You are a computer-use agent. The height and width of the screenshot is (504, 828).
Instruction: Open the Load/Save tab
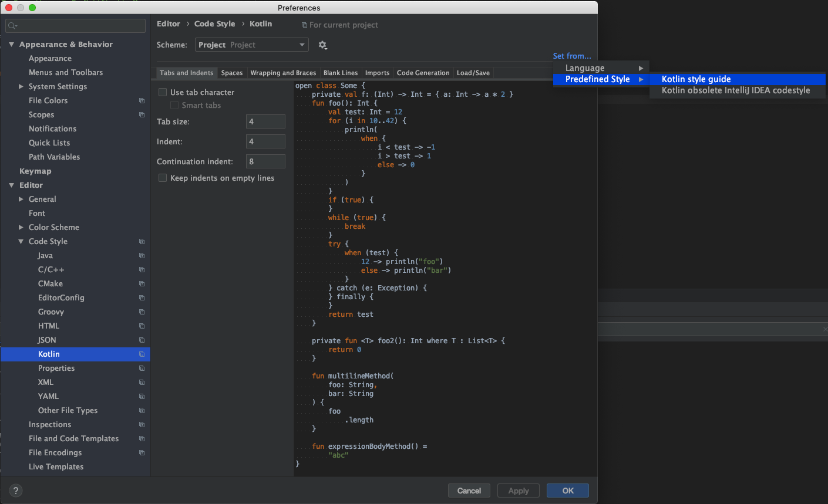point(473,73)
